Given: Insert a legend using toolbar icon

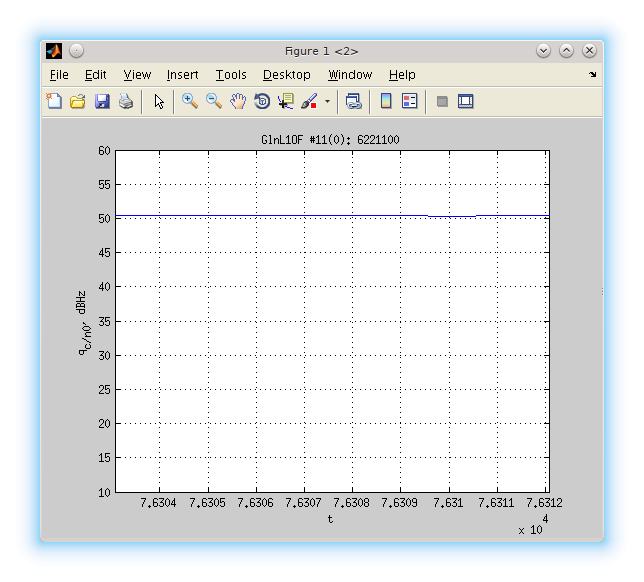Looking at the screenshot, I should (x=409, y=101).
